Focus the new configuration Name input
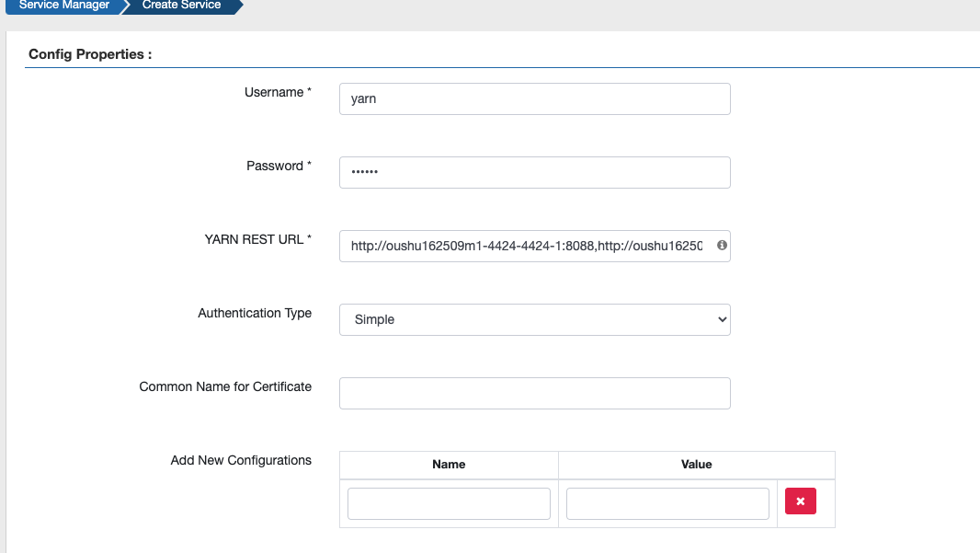 pyautogui.click(x=449, y=503)
